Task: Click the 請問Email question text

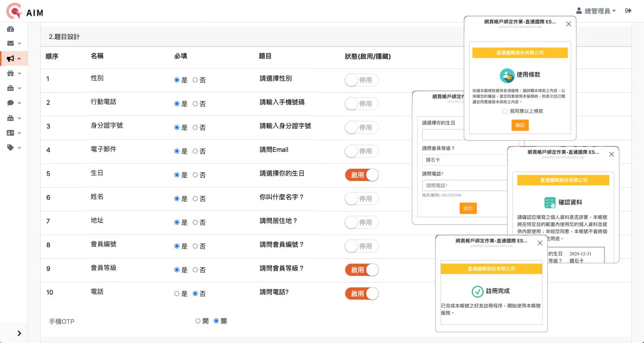Action: (x=274, y=150)
